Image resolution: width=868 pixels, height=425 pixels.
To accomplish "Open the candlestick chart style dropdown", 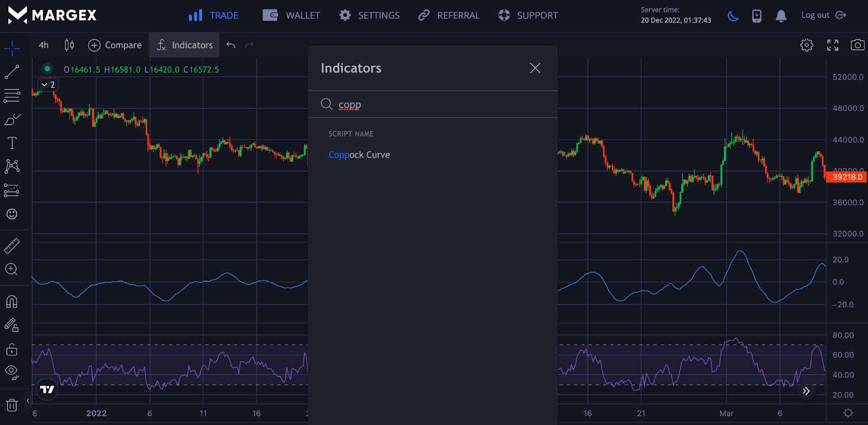I will click(x=69, y=45).
